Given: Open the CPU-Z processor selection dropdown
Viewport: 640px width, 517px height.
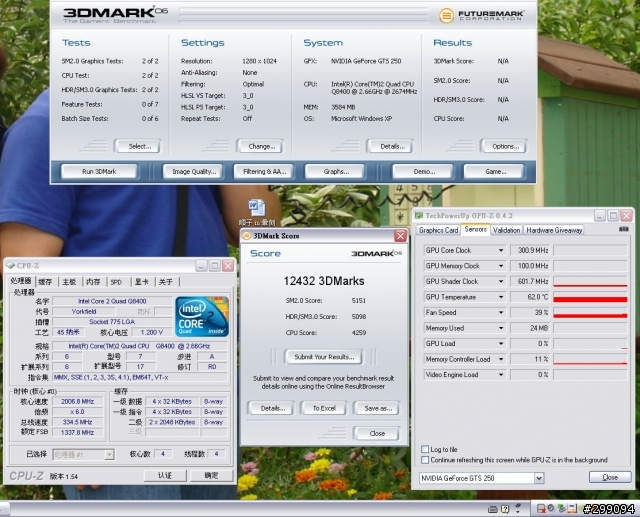Looking at the screenshot, I should click(x=109, y=454).
